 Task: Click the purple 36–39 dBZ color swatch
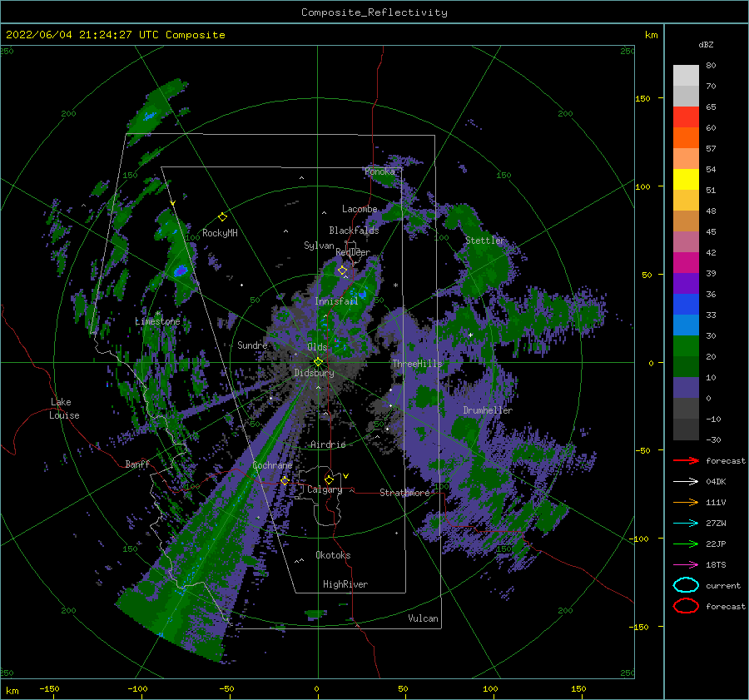click(686, 284)
